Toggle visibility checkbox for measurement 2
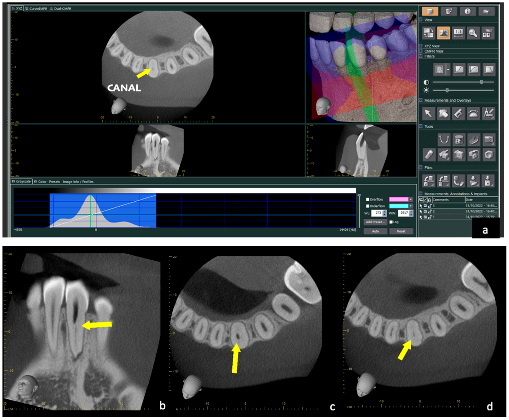Screen dimensions: 509x420 point(425,212)
